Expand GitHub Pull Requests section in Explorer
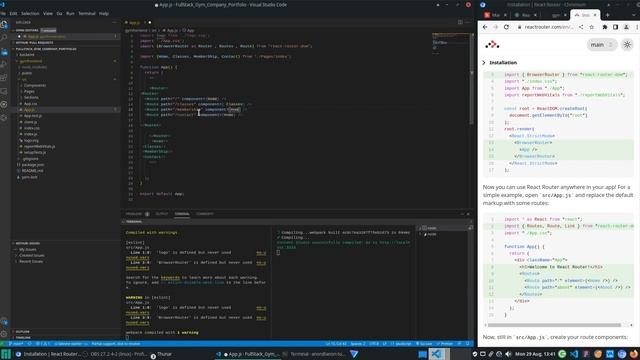 click(x=34, y=42)
